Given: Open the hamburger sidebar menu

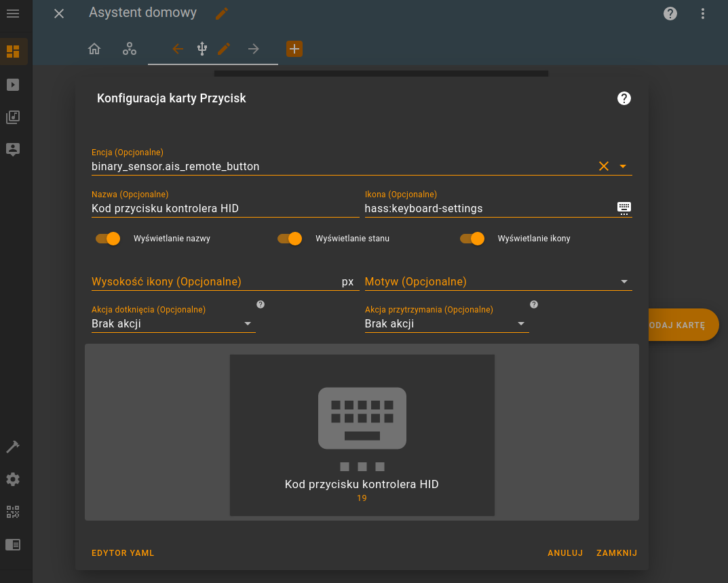Looking at the screenshot, I should [12, 14].
